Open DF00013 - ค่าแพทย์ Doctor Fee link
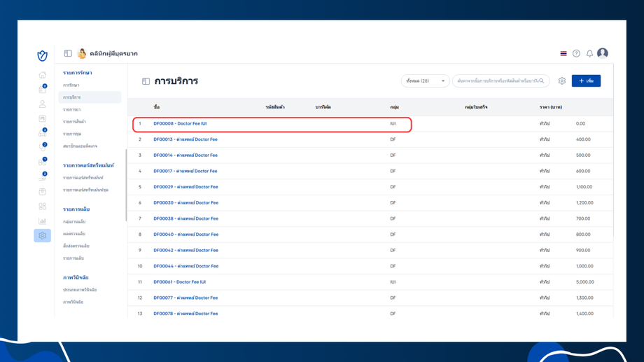Viewport: 644px width, 362px height. pyautogui.click(x=185, y=139)
